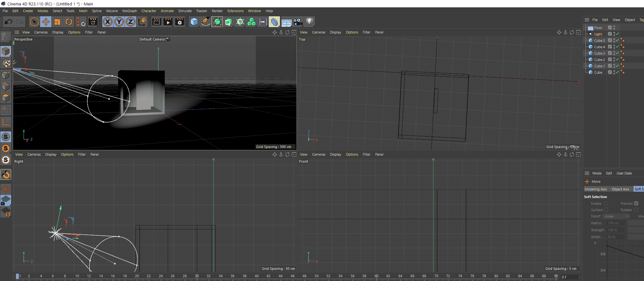The width and height of the screenshot is (644, 281).
Task: Open the Edit Render Settings icon
Action: [180, 22]
